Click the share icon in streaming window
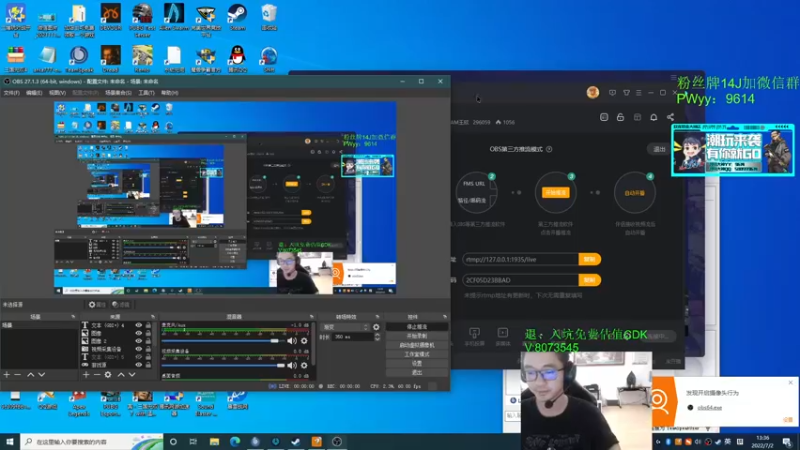The width and height of the screenshot is (800, 450). click(670, 117)
